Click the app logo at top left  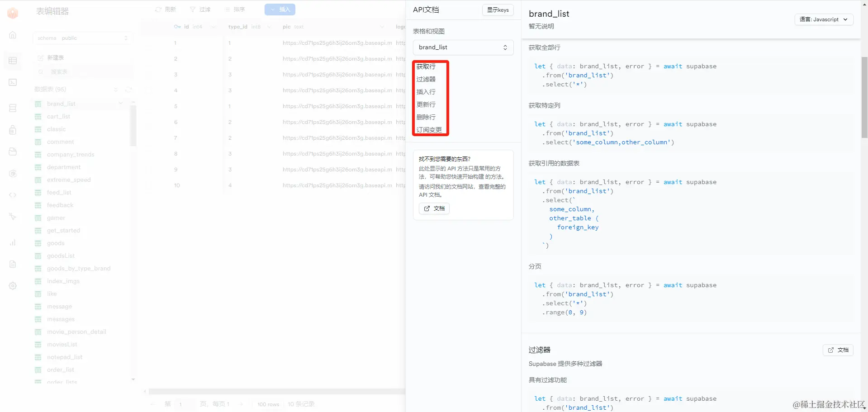pos(13,13)
